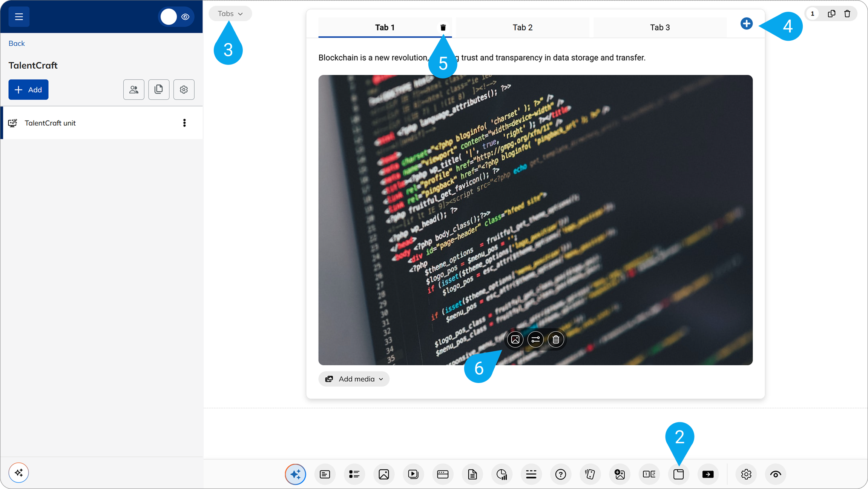868x489 pixels.
Task: Select the TalentCraft unit item in the sidebar
Action: tap(50, 123)
